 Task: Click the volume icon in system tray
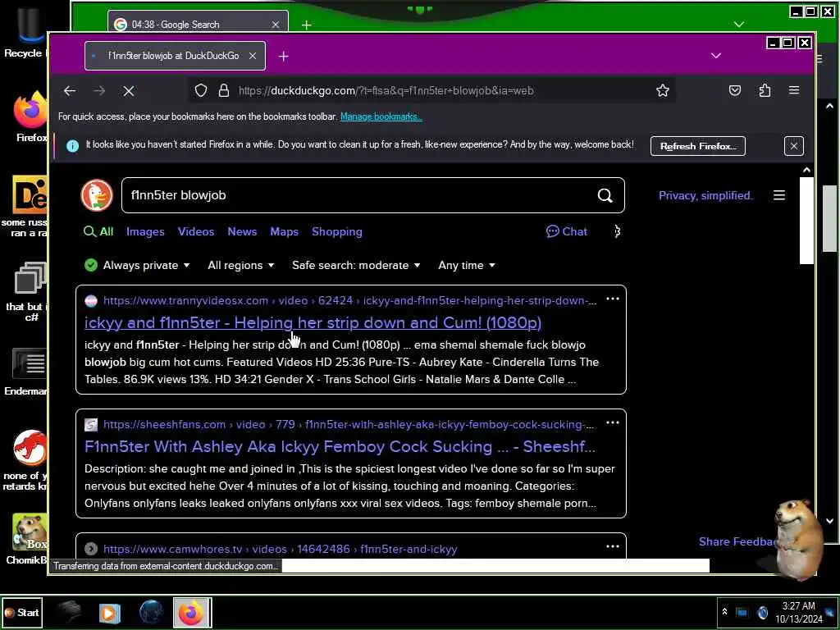[x=762, y=612]
